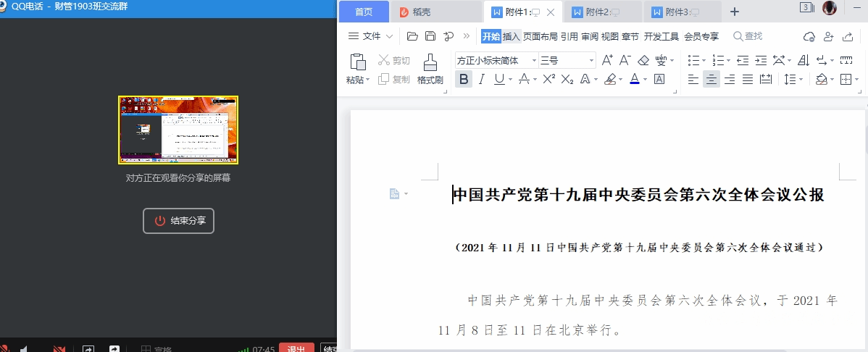Click the add collaborator person icon
Screen dimensions: 868x352
coord(828,36)
